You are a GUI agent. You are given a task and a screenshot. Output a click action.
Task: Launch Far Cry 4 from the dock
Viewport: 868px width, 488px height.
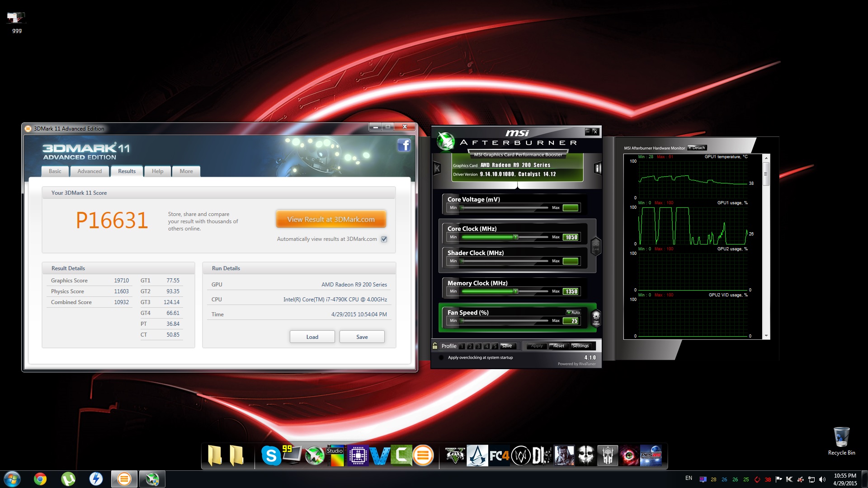tap(499, 455)
